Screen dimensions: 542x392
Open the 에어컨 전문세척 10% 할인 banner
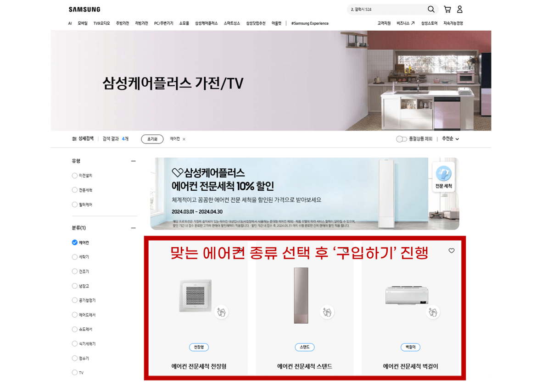tap(305, 193)
